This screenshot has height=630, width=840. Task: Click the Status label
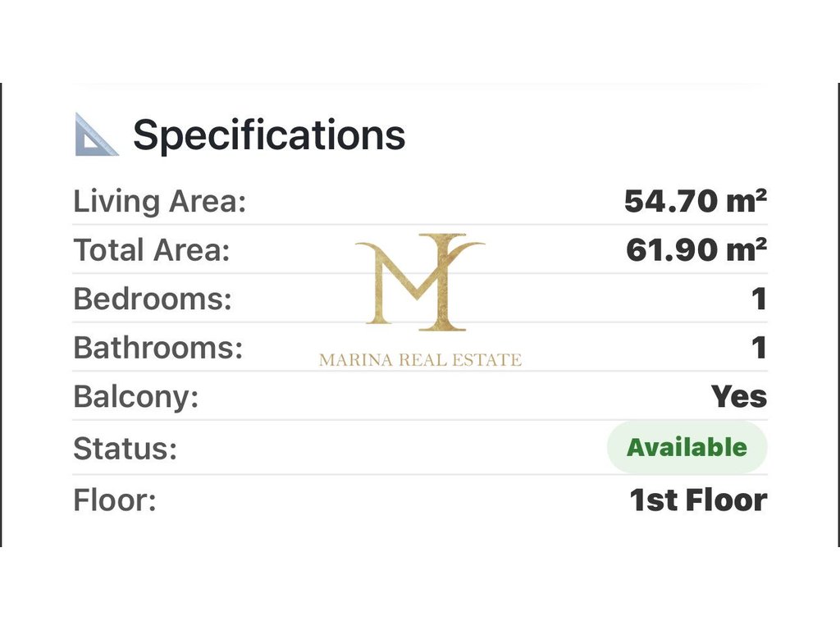click(x=126, y=449)
